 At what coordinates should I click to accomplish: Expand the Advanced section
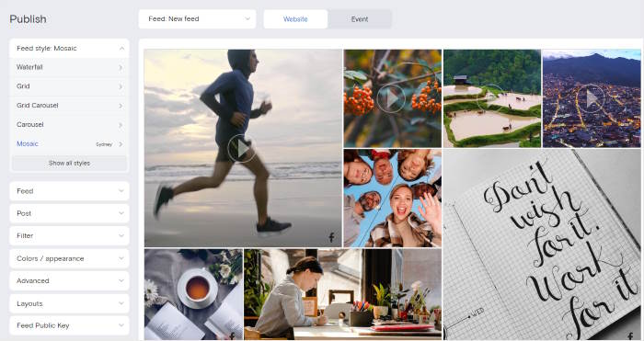coord(69,280)
